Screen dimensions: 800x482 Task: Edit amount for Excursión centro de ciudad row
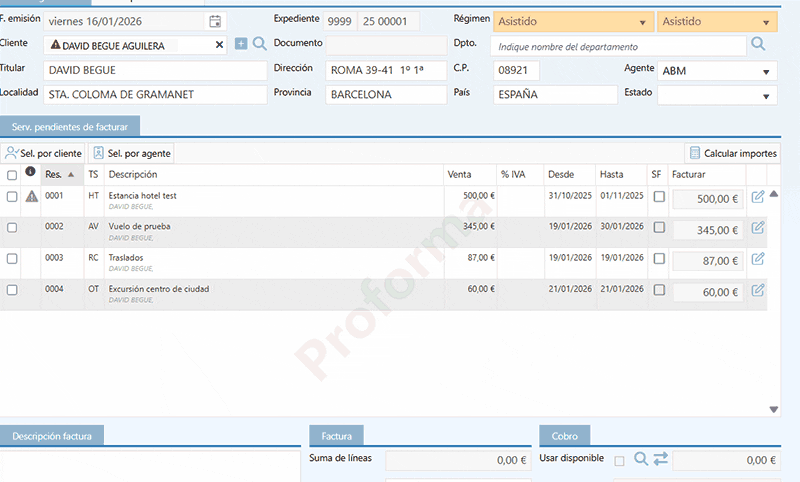point(758,290)
